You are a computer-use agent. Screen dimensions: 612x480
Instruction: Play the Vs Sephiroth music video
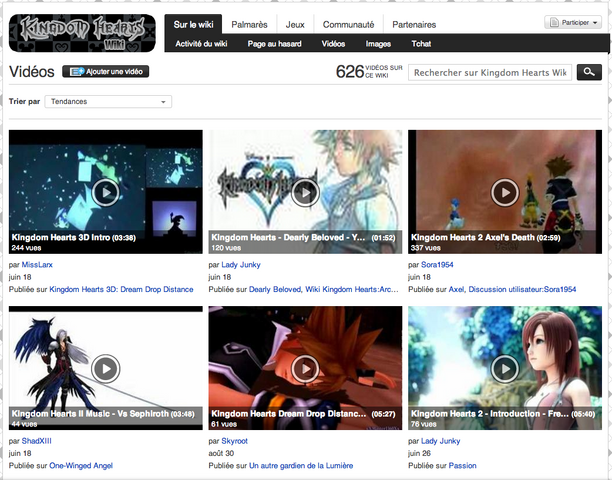[106, 368]
